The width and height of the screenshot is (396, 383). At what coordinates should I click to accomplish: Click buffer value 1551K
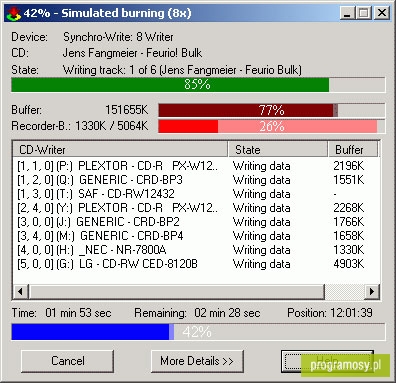pos(348,180)
